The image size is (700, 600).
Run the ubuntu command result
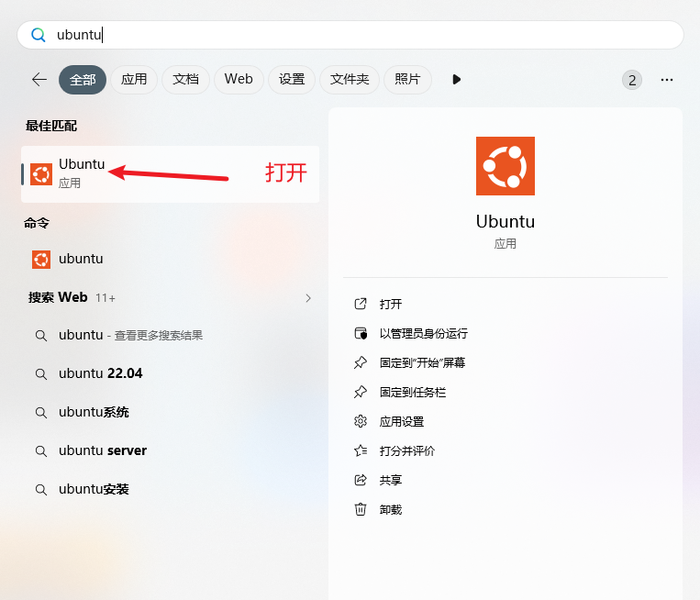pos(170,259)
